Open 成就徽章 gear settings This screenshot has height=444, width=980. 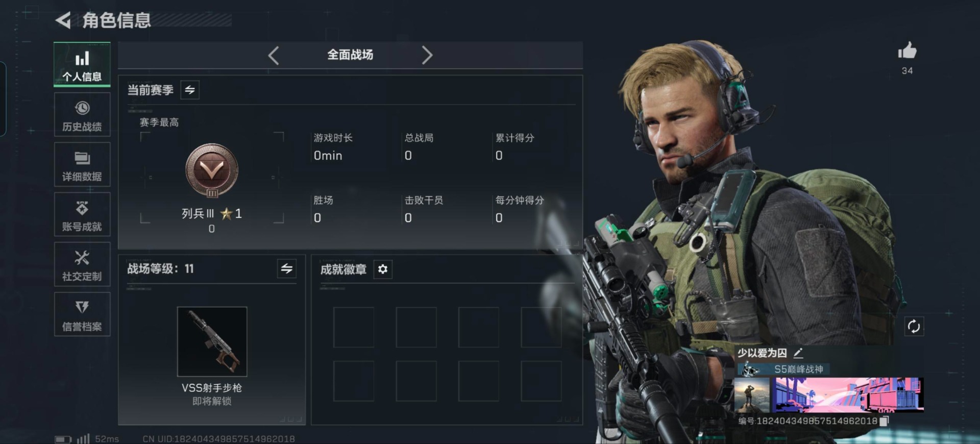coord(383,269)
